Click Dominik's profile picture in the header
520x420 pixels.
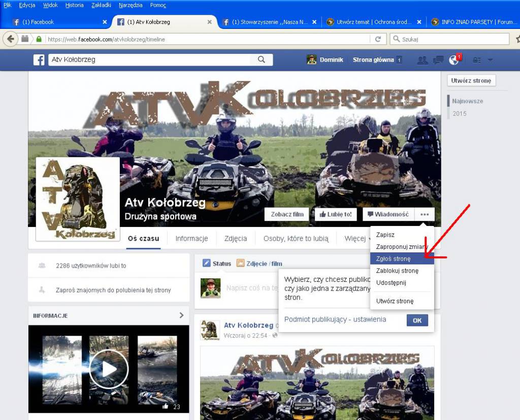tap(311, 60)
